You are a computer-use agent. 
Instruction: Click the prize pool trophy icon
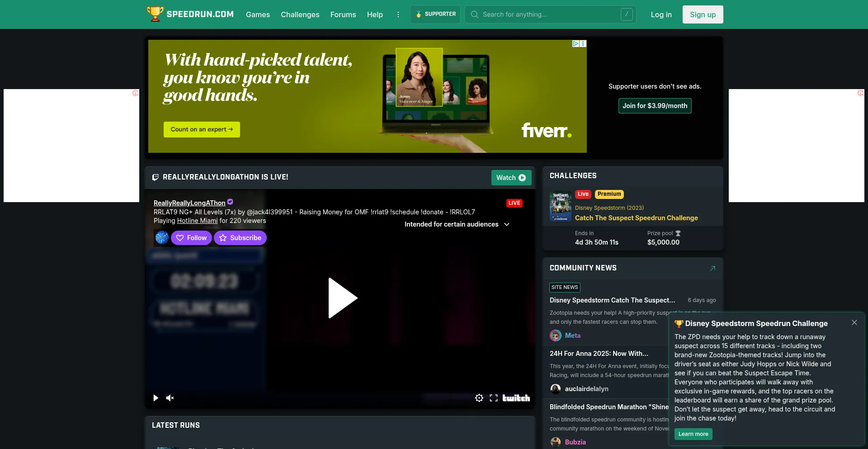click(x=679, y=233)
